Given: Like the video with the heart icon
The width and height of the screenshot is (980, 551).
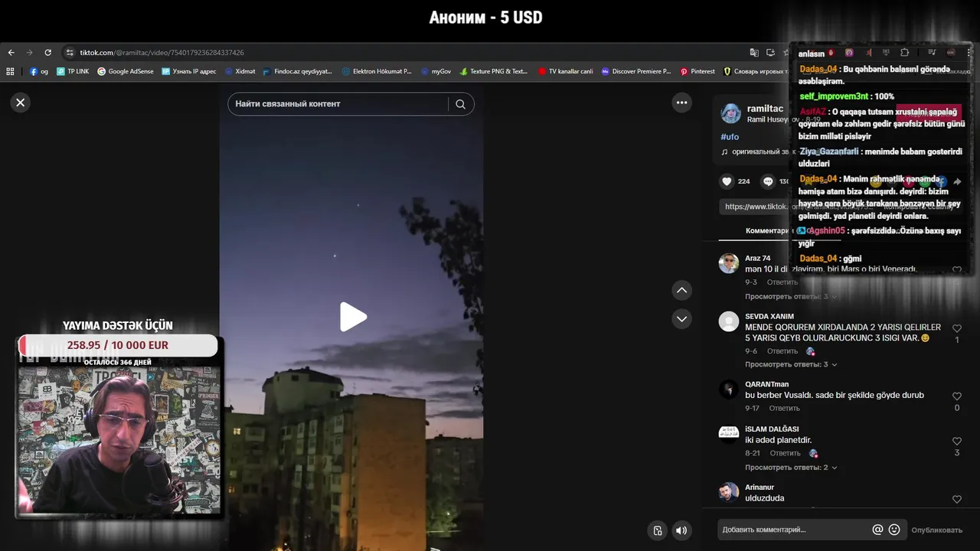Looking at the screenshot, I should (727, 181).
